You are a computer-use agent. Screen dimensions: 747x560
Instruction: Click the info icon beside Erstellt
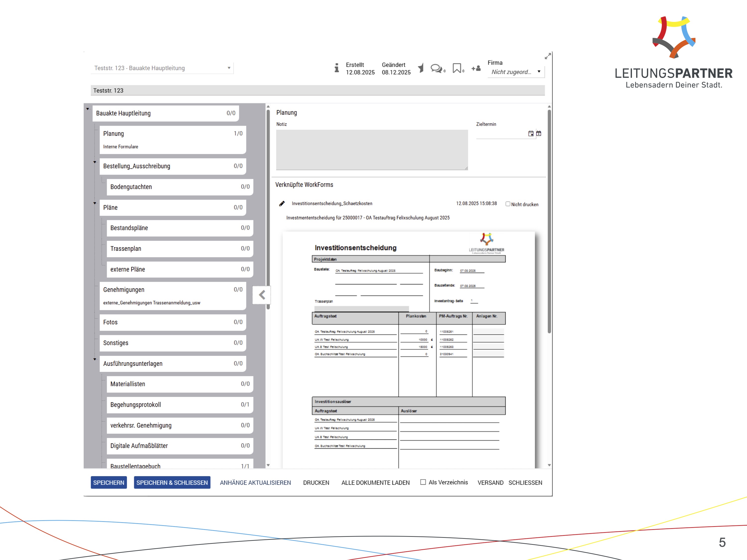click(x=336, y=68)
